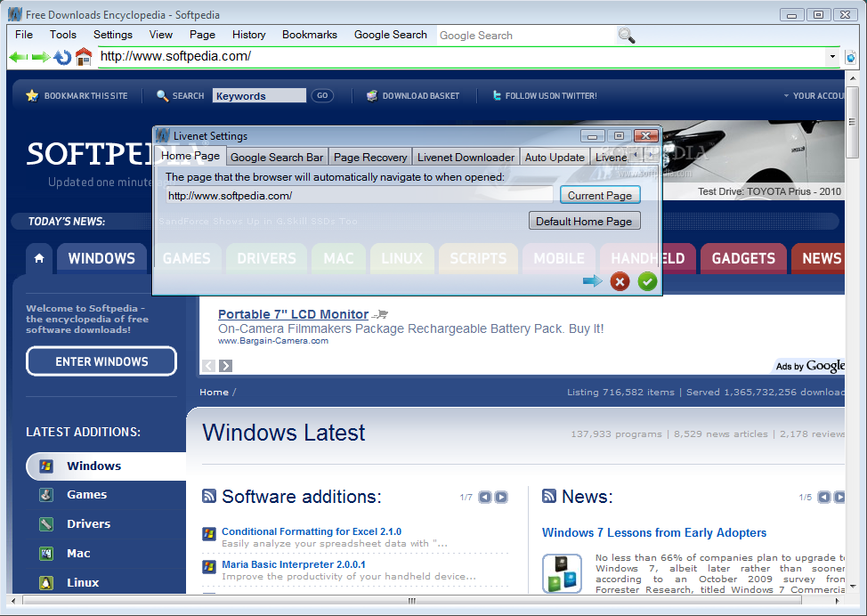867x616 pixels.
Task: Click the Games icon in sidebar
Action: tap(46, 495)
